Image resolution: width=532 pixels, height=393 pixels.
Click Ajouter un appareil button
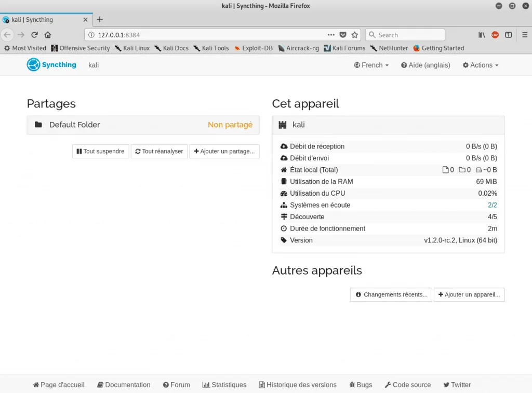tap(469, 294)
